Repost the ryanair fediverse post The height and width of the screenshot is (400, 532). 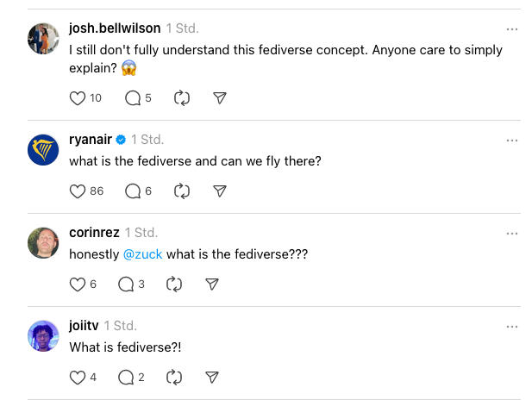pos(181,191)
